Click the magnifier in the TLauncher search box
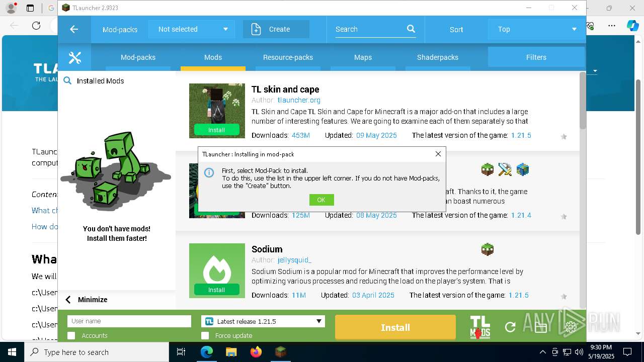644x362 pixels. pyautogui.click(x=411, y=29)
